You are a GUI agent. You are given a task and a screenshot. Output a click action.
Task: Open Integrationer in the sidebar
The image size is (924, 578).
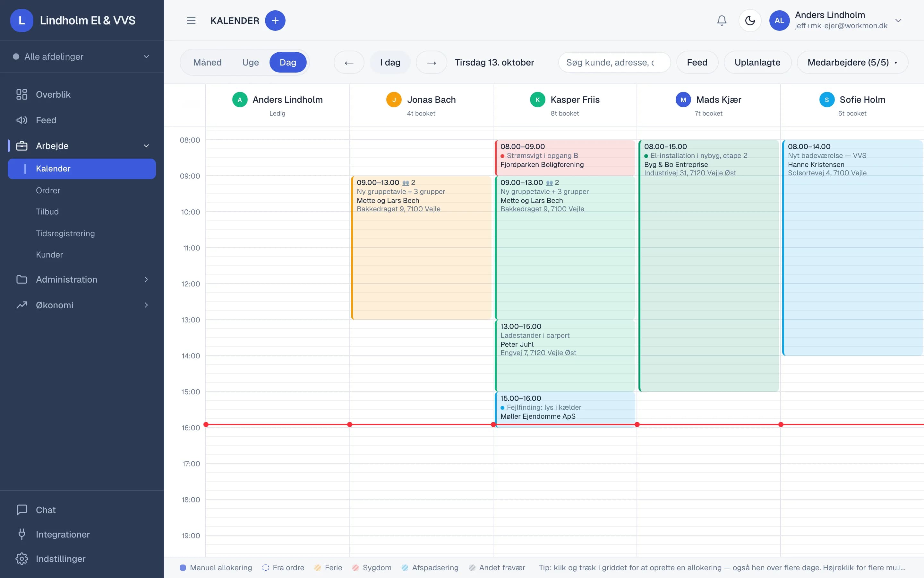tap(82, 534)
